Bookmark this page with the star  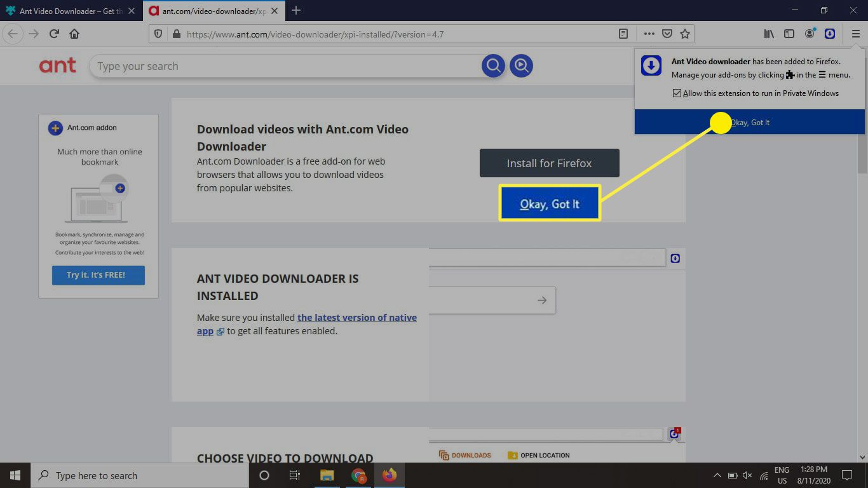point(684,34)
